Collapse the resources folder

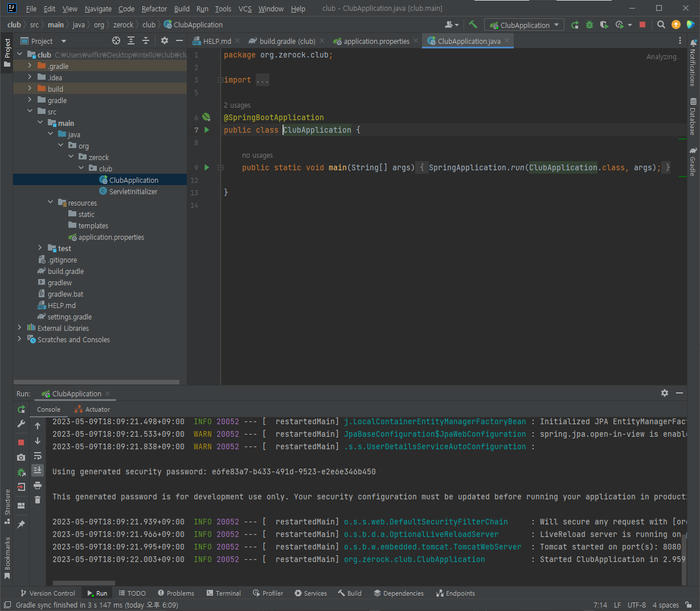coord(50,203)
